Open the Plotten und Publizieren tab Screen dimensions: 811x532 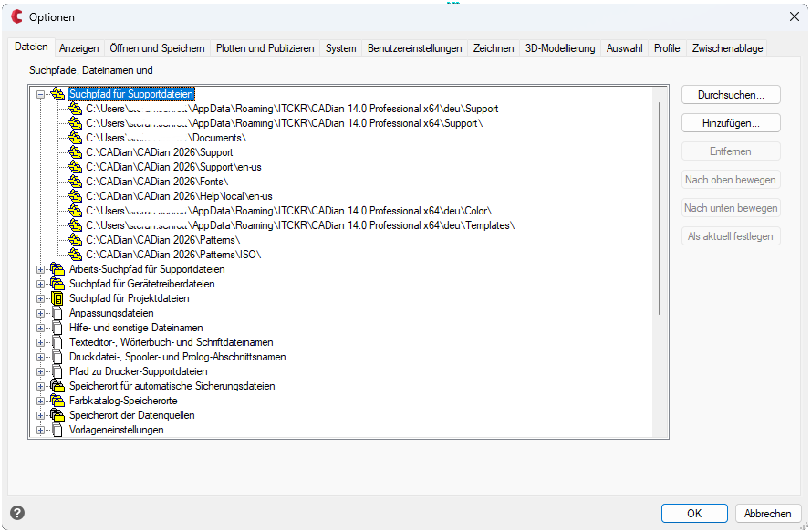point(265,48)
